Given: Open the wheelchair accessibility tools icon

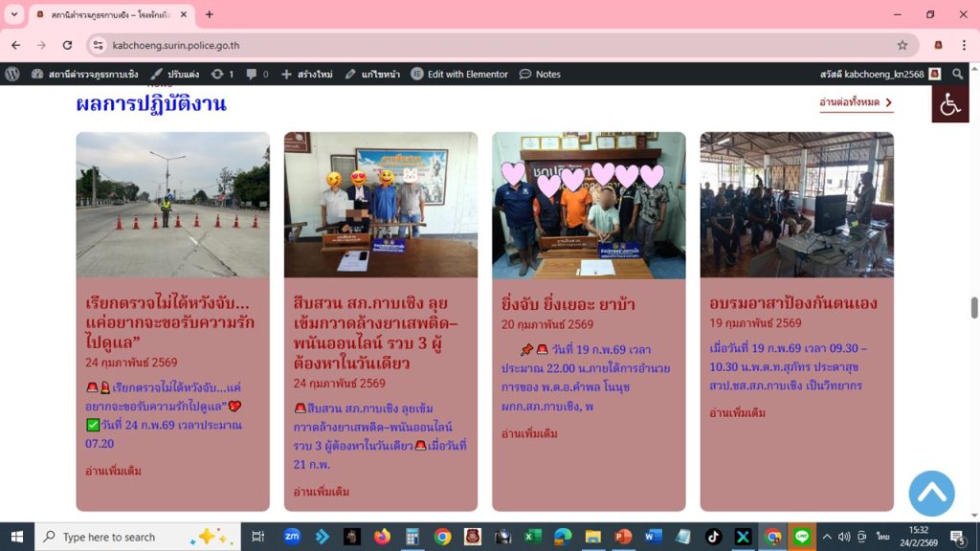Looking at the screenshot, I should pos(949,104).
